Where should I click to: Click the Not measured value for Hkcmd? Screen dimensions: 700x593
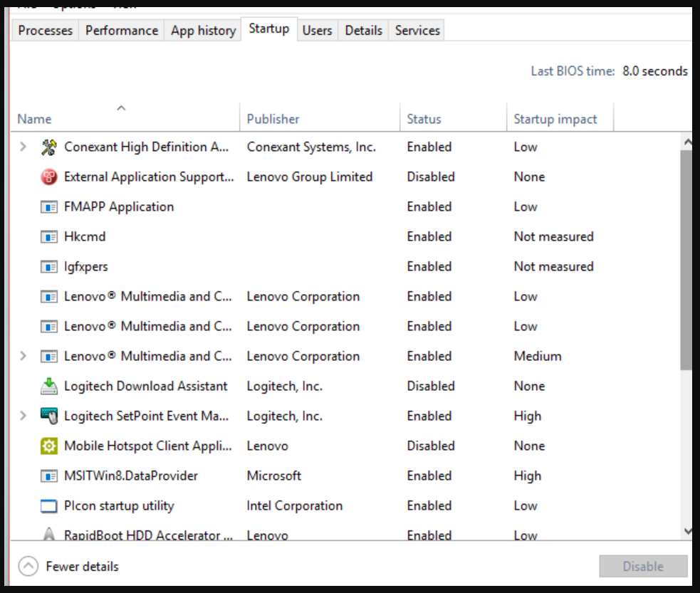[x=553, y=236]
